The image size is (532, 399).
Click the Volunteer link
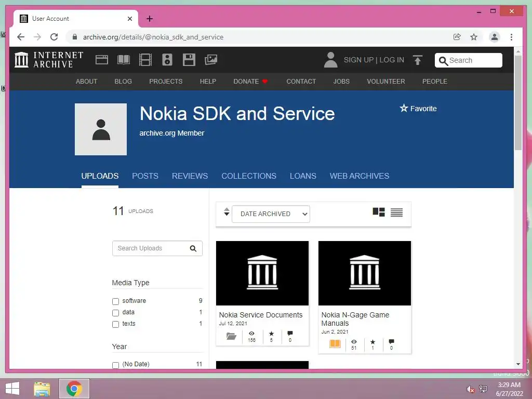pyautogui.click(x=386, y=82)
